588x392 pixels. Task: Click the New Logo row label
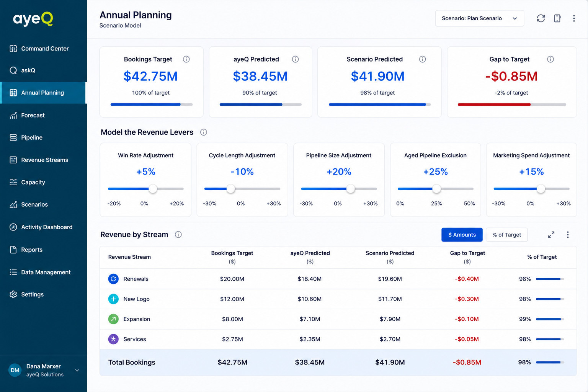point(137,299)
